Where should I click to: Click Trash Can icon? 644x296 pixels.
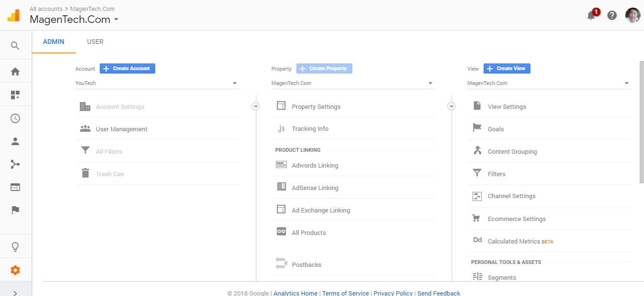coord(85,173)
